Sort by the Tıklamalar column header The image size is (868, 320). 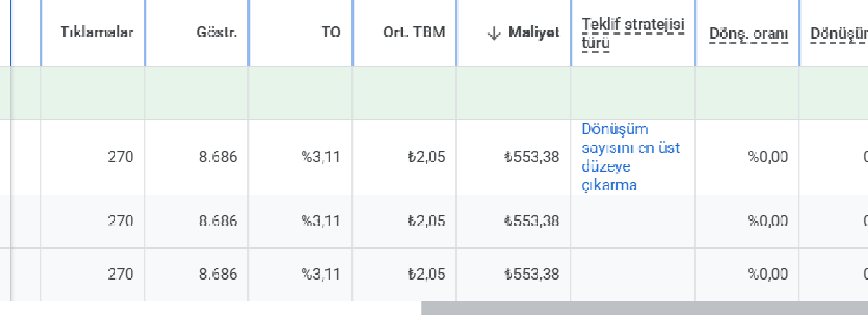click(x=97, y=33)
